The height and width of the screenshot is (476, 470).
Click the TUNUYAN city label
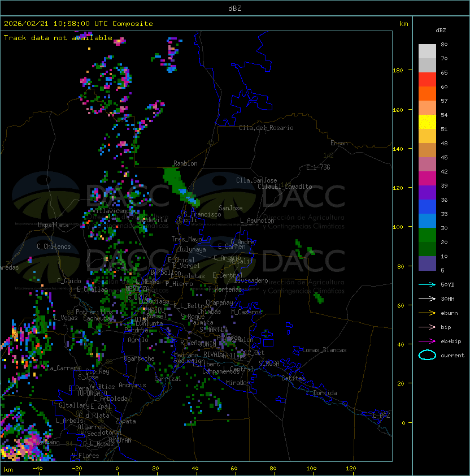[x=119, y=440]
